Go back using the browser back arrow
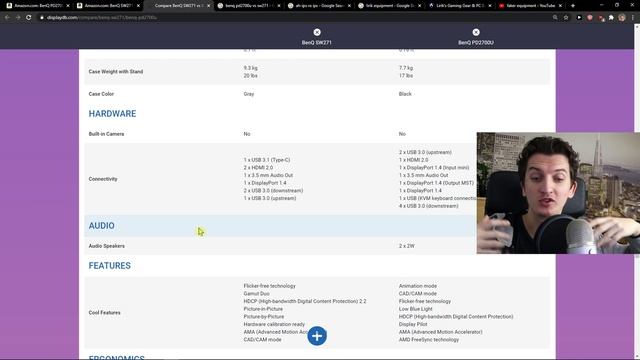This screenshot has height=360, width=640. 7,18
